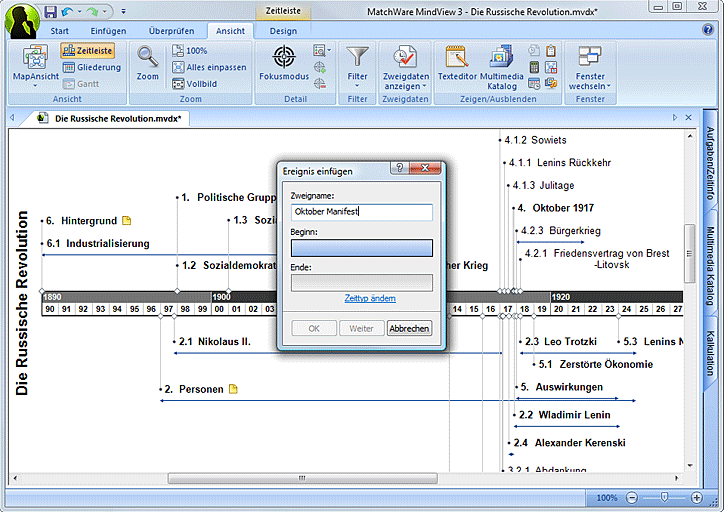Viewport: 724px width, 512px height.
Task: Open the note icon next to 6. Hintergrund
Action: pos(127,221)
